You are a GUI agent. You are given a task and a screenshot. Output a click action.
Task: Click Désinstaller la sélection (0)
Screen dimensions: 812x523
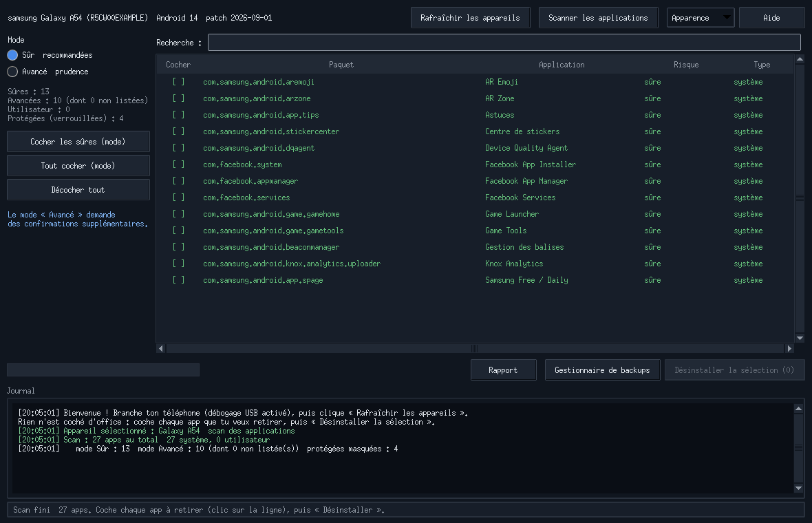pos(734,370)
